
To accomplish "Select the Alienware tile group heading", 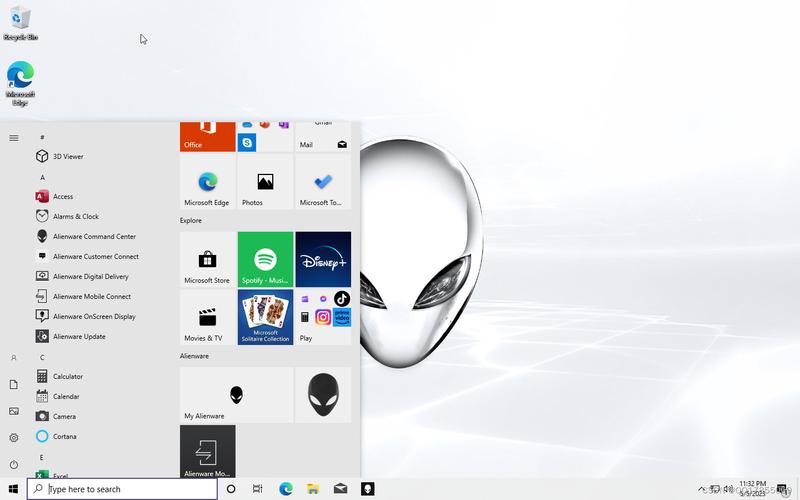I will click(x=194, y=356).
